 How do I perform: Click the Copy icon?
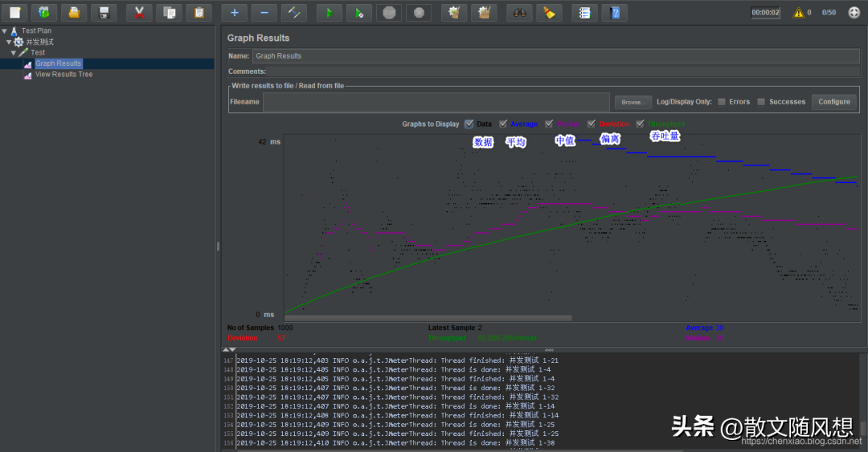169,12
